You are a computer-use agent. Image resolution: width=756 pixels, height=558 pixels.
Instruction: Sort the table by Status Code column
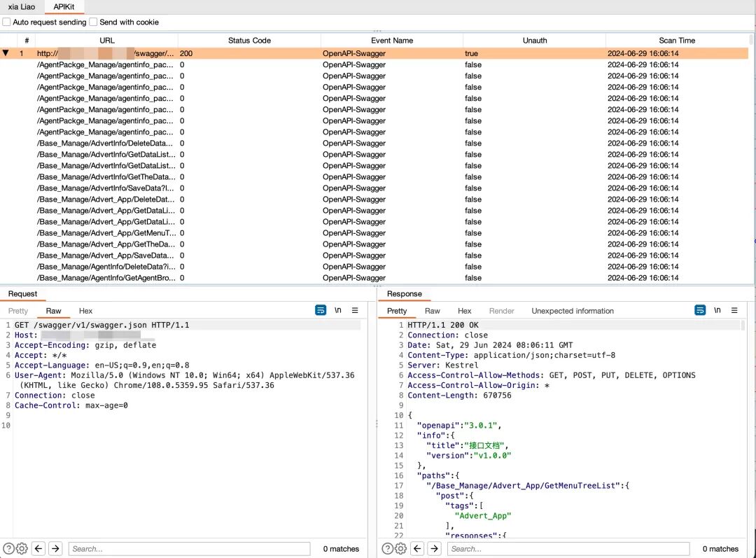click(x=249, y=41)
